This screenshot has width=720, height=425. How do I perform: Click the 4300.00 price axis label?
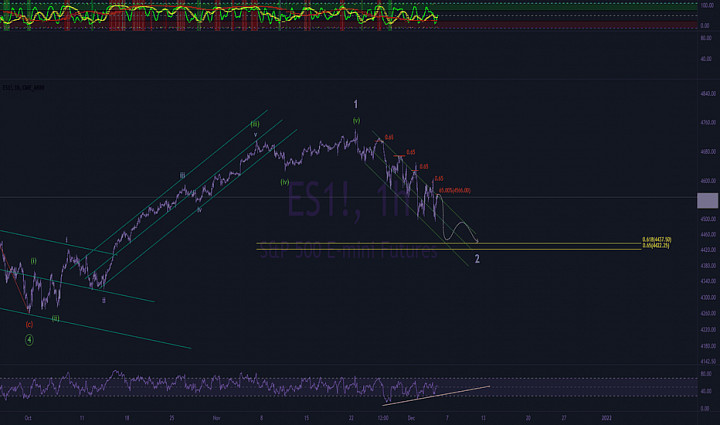coord(708,297)
